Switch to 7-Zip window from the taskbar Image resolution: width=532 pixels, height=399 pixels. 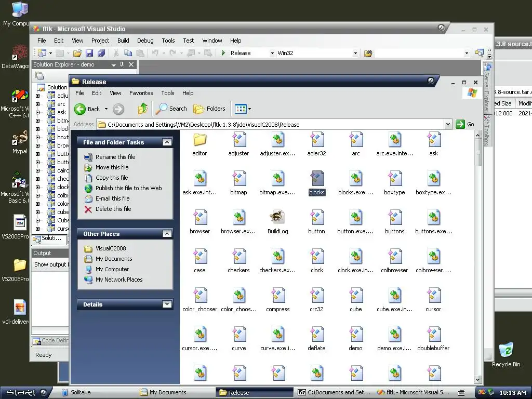[334, 392]
